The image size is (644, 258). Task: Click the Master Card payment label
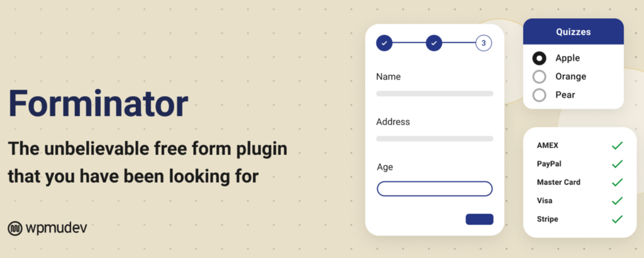click(x=558, y=182)
